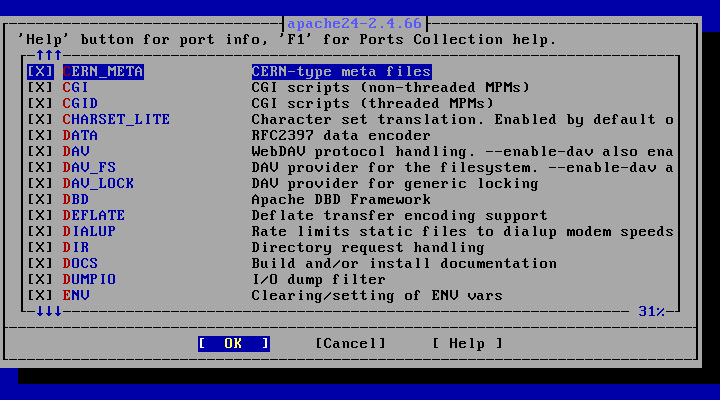Click the Cancel button
This screenshot has width=720, height=400.
tap(350, 344)
